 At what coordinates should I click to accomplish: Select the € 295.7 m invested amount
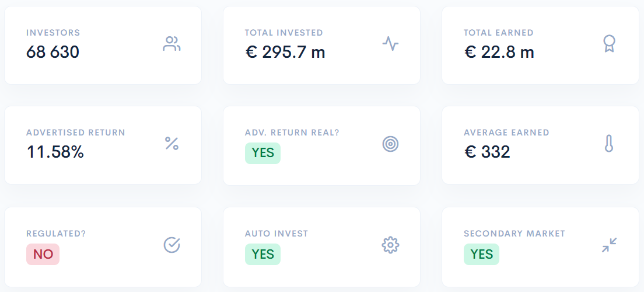[285, 52]
